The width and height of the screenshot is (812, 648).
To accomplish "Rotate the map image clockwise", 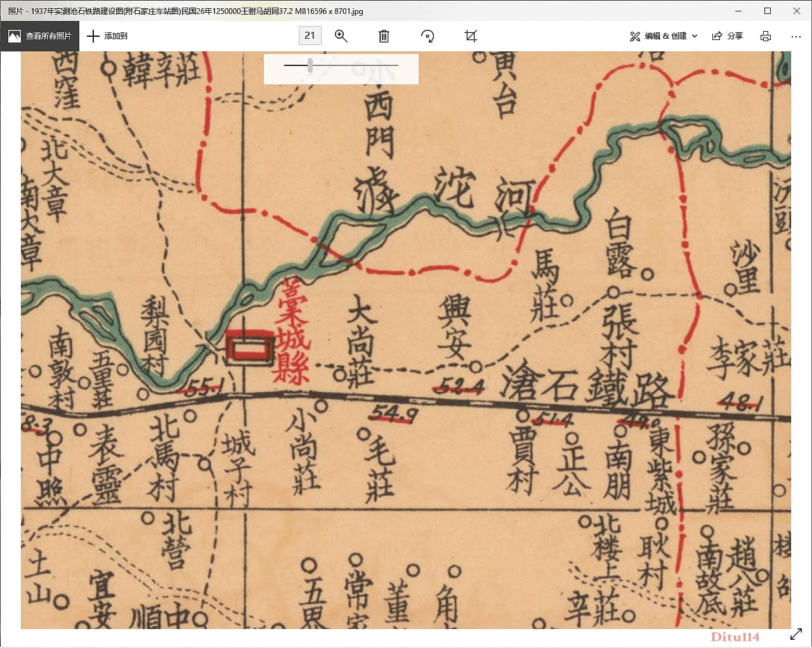I will 428,36.
